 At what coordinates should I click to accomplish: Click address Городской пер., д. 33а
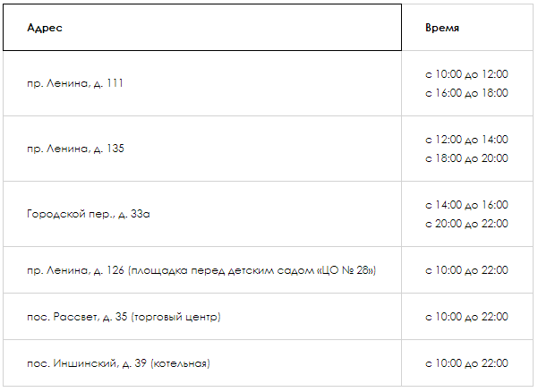pos(89,214)
